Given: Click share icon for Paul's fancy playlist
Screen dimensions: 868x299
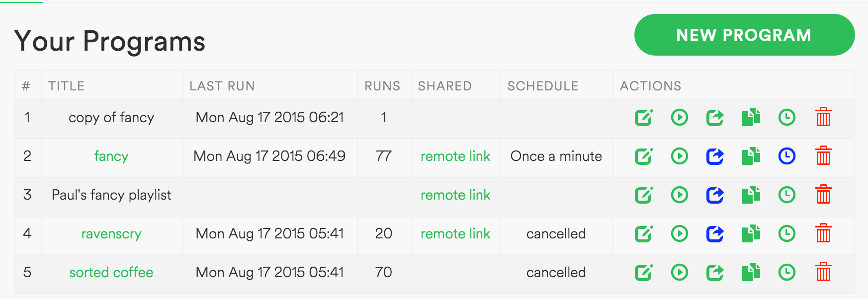Looking at the screenshot, I should pos(715,195).
